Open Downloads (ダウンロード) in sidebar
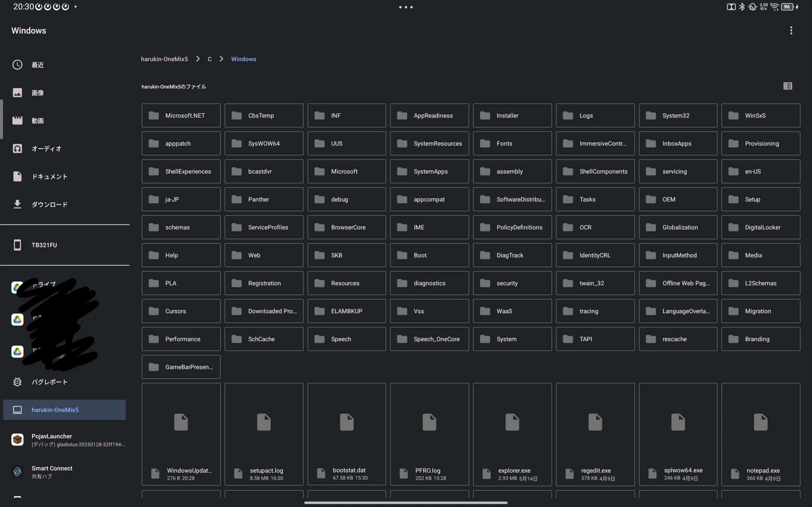 (49, 204)
